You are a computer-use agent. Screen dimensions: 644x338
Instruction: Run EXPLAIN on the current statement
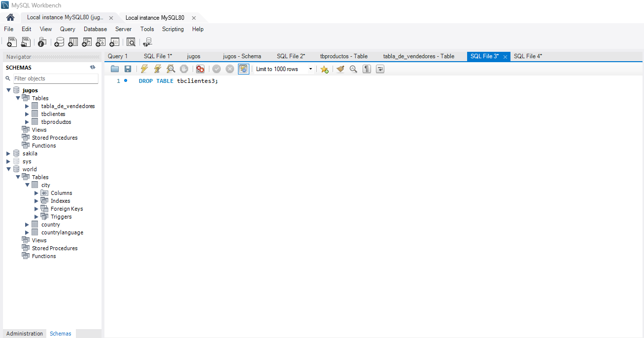170,69
